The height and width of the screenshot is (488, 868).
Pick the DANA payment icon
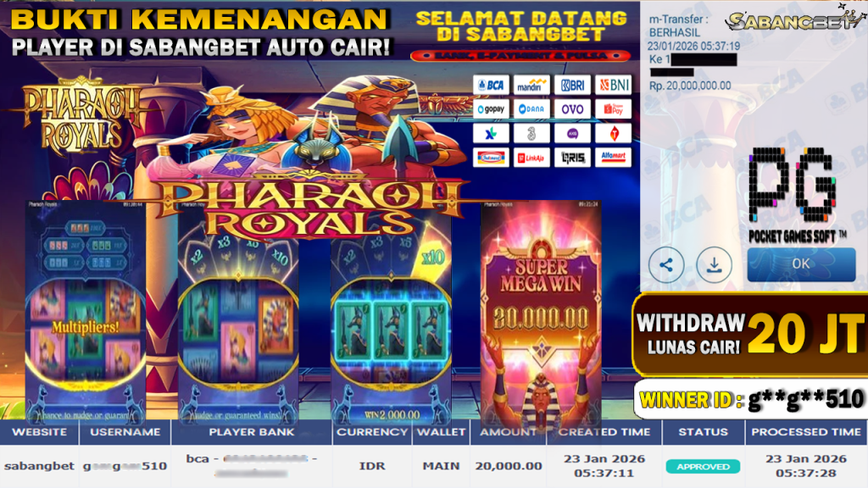(531, 109)
